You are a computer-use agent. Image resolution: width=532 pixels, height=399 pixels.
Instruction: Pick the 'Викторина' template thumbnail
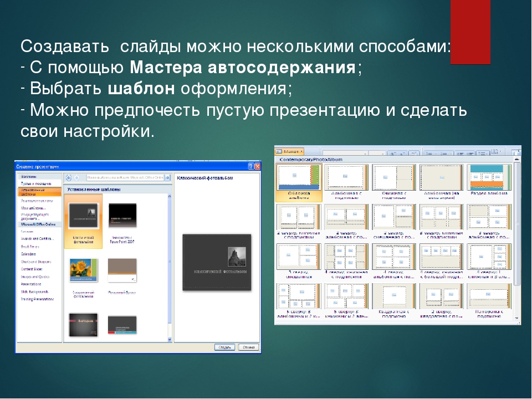tap(84, 325)
